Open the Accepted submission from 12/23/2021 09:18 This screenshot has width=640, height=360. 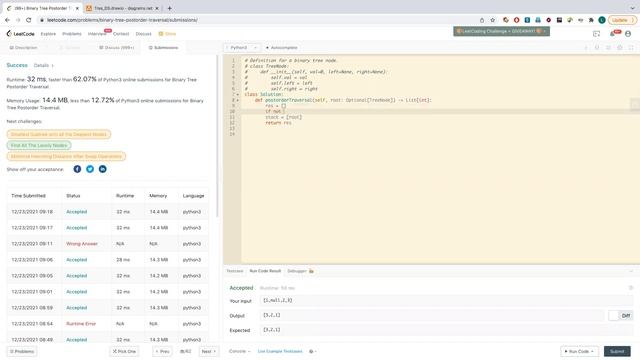tap(77, 212)
